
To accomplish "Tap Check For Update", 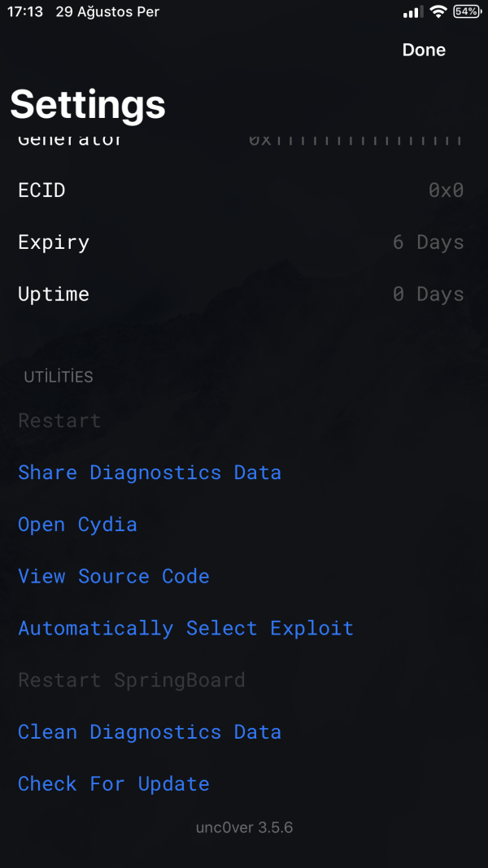I will [x=114, y=784].
